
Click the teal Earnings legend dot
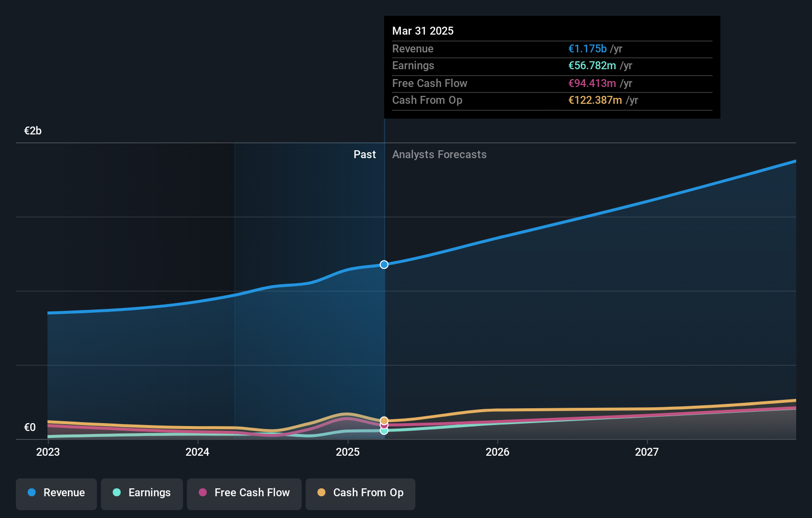click(117, 492)
